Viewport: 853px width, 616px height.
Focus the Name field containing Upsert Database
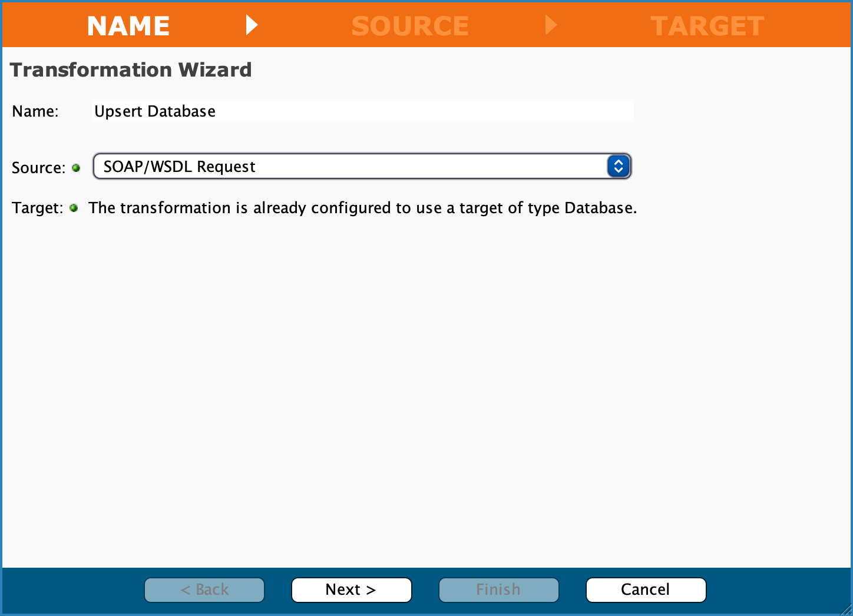coord(362,111)
